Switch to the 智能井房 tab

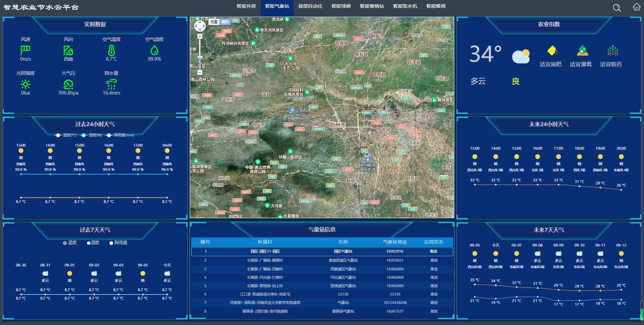246,6
